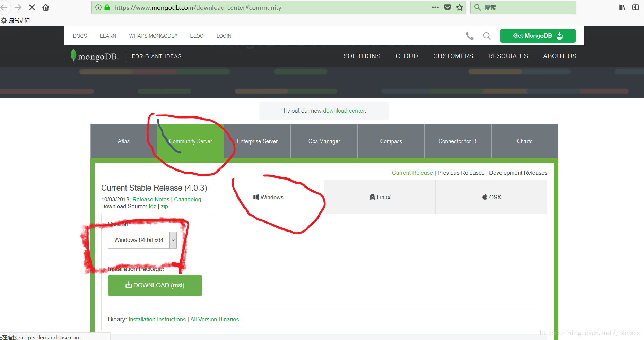Screen dimensions: 644x340
Task: Open site info icon in address bar
Action: point(98,7)
